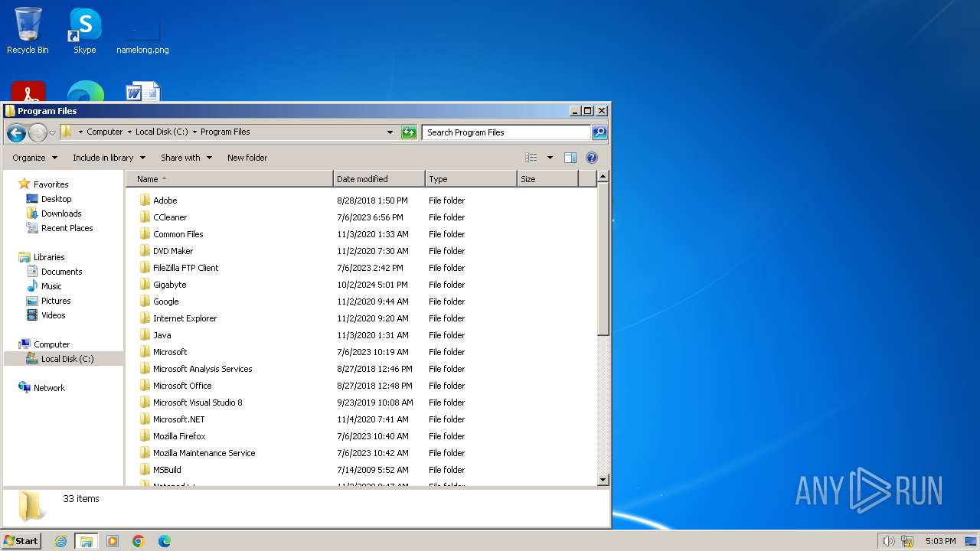The width and height of the screenshot is (980, 551).
Task: Click the Recycle Bin desktop icon
Action: coord(28,31)
